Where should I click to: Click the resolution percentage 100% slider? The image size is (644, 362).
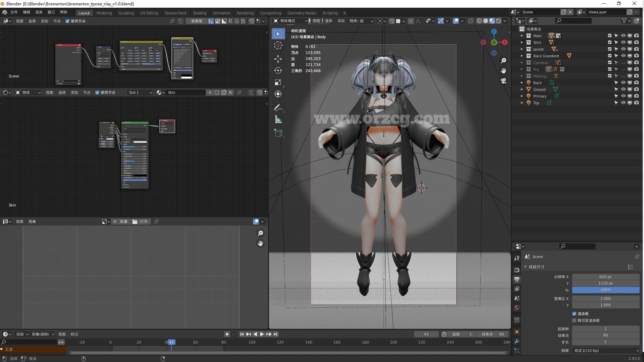pos(606,290)
